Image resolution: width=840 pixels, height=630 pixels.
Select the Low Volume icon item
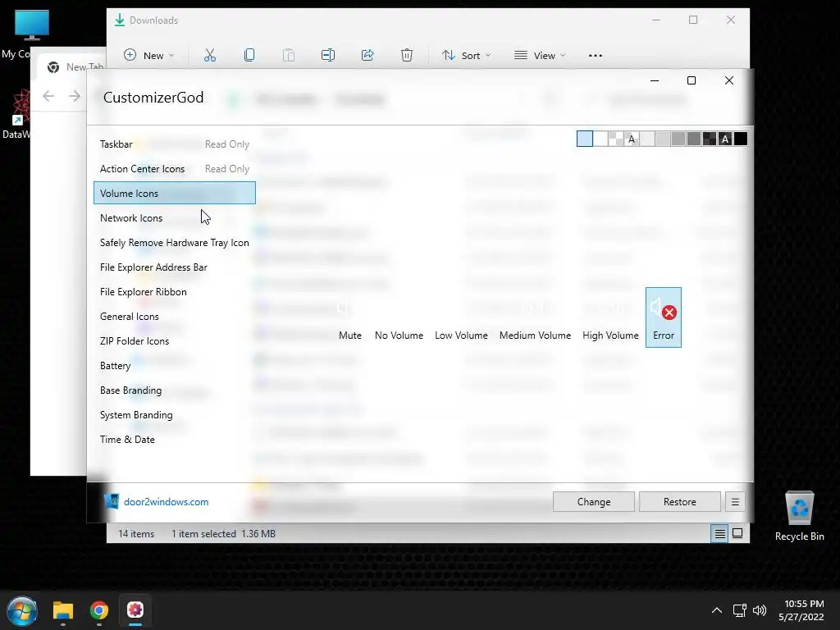461,317
